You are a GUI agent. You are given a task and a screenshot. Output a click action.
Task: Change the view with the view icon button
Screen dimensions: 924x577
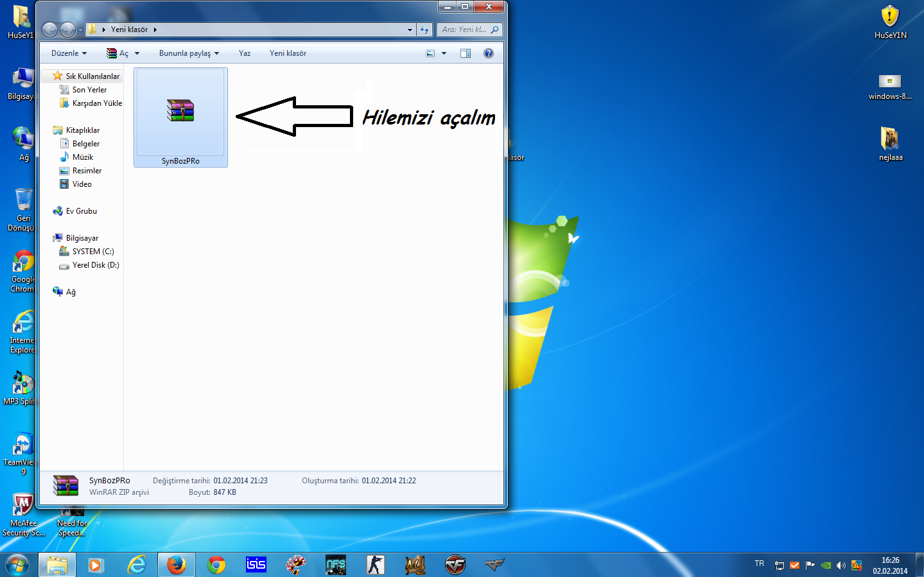coord(430,53)
